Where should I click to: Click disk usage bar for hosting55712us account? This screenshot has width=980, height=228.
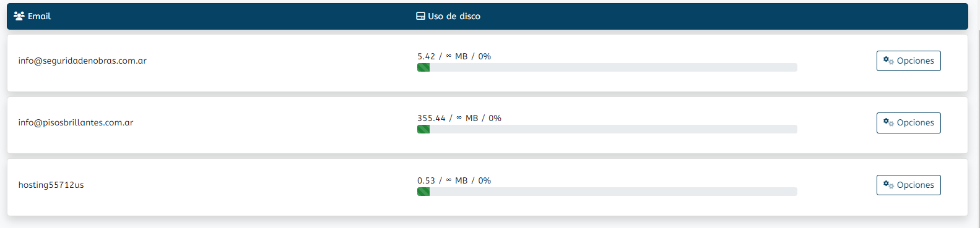(x=607, y=192)
